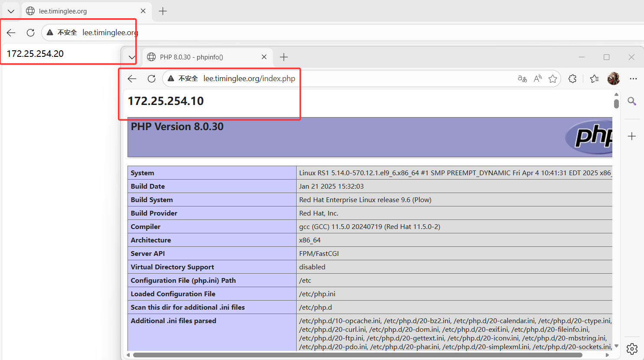Open the Favorites list icon
The image size is (644, 360).
(x=594, y=79)
